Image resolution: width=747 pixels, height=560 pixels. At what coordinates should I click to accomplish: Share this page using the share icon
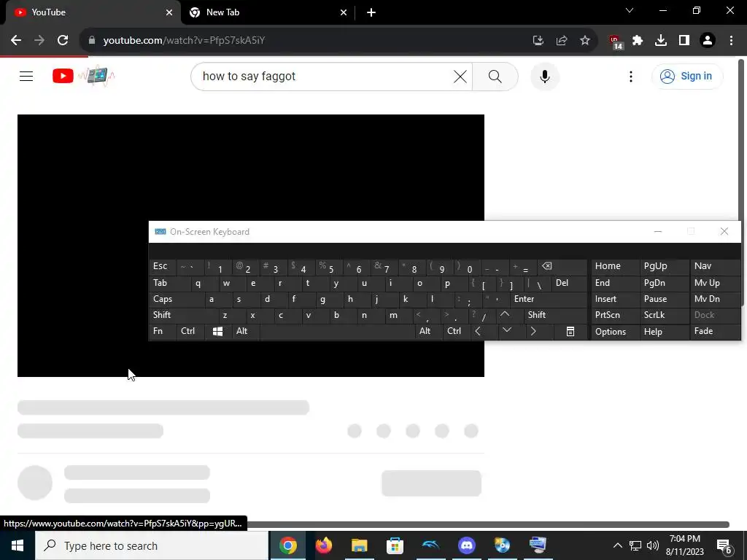coord(562,41)
